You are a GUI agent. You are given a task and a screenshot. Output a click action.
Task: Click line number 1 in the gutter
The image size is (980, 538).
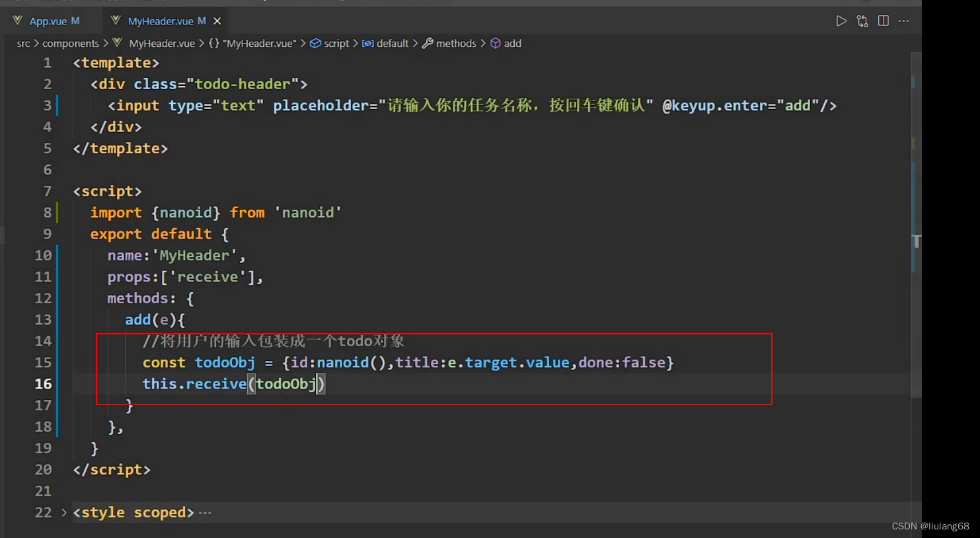coord(47,63)
